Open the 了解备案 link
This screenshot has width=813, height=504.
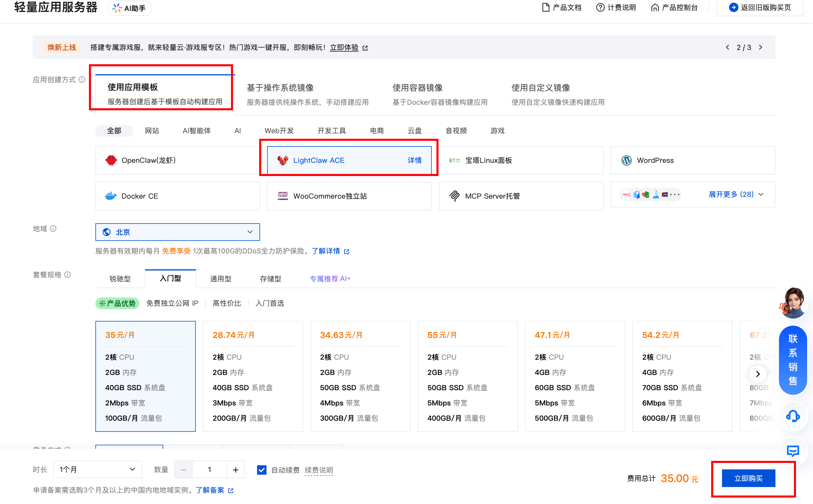(210, 490)
